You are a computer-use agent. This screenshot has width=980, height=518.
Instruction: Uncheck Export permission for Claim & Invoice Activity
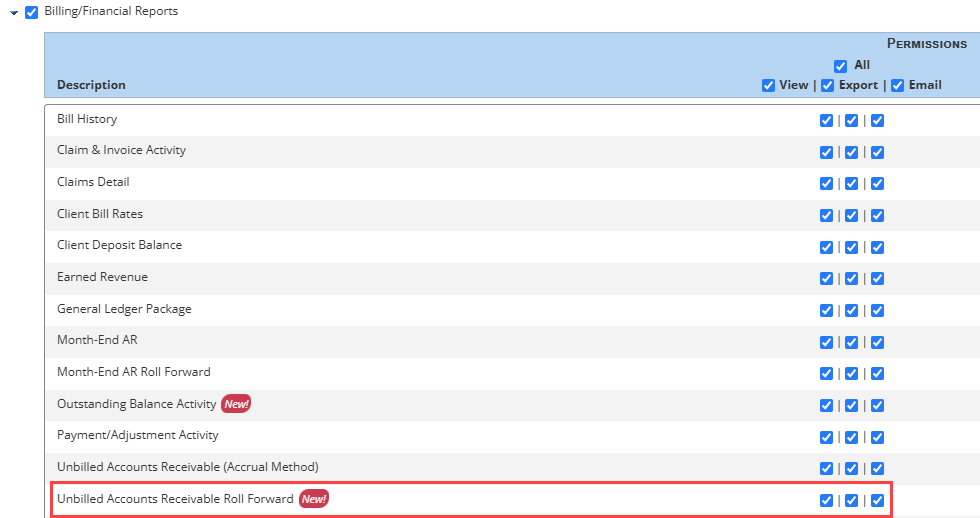tap(851, 153)
